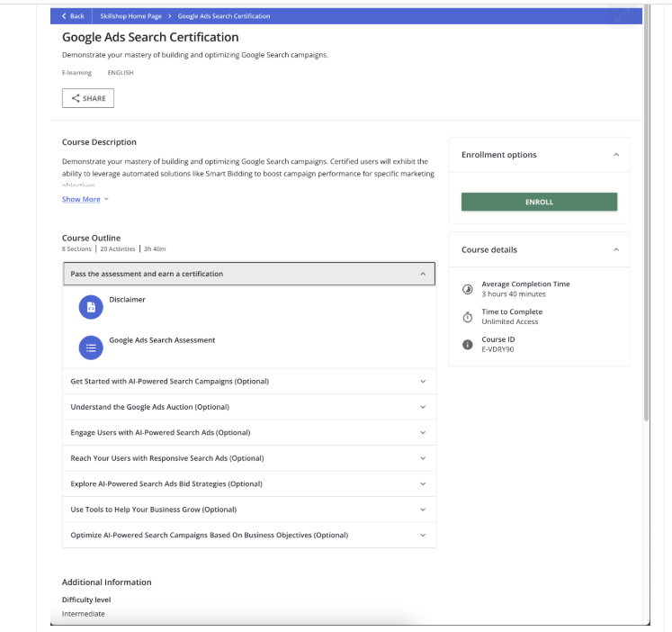Click the Course ID info icon
The width and height of the screenshot is (672, 632).
pos(467,344)
